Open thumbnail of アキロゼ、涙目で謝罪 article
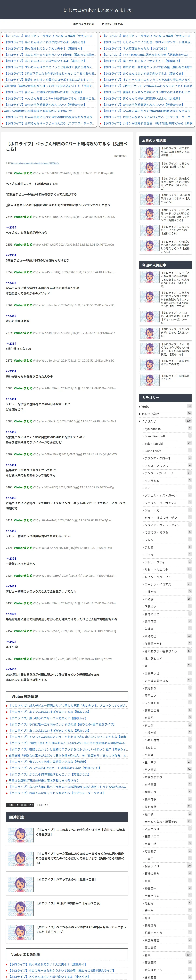The width and height of the screenshot is (196, 980). tap(150, 317)
